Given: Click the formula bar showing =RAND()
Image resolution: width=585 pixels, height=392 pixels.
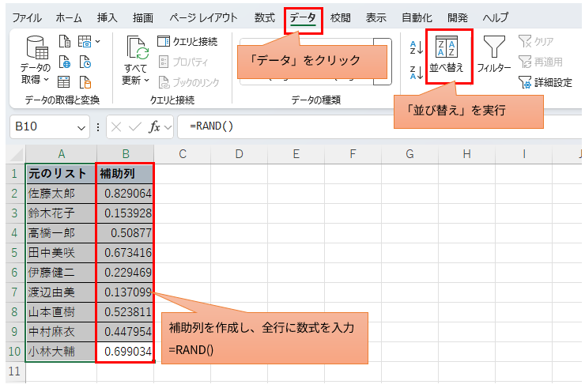Looking at the screenshot, I should tap(379, 126).
